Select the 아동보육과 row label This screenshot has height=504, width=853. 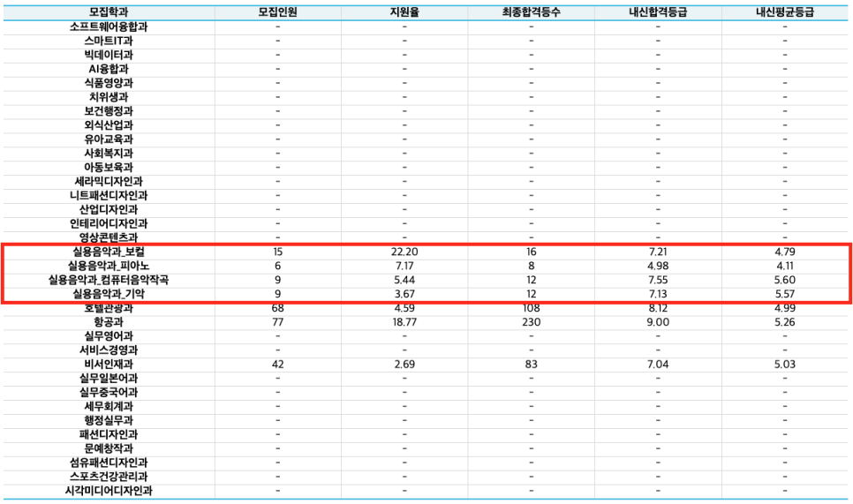pos(109,168)
